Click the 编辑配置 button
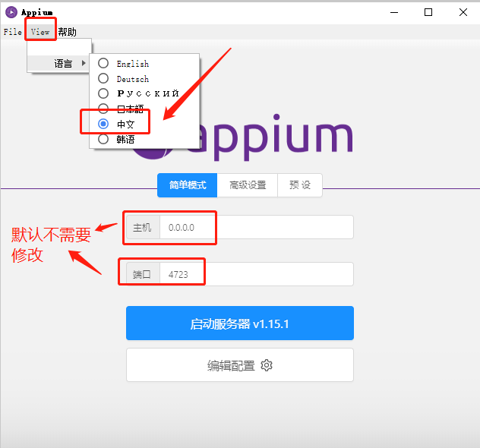Viewport: 480px width, 448px height. [240, 365]
